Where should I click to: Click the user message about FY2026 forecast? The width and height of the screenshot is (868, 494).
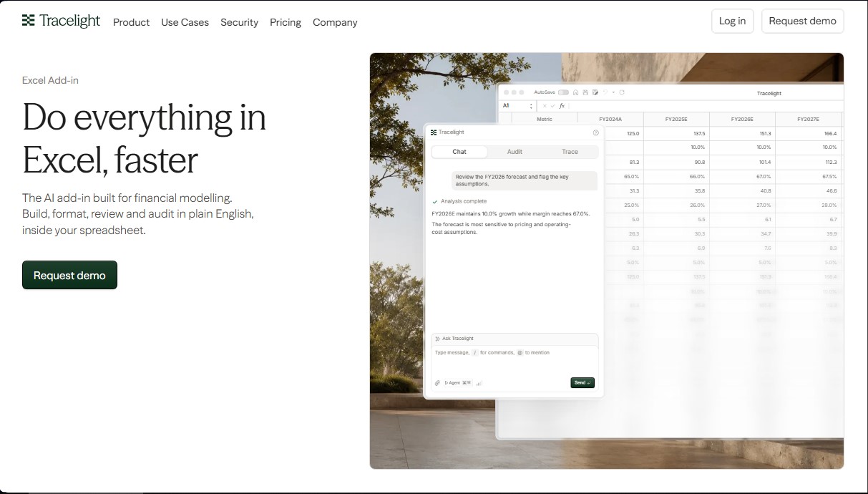(x=524, y=180)
